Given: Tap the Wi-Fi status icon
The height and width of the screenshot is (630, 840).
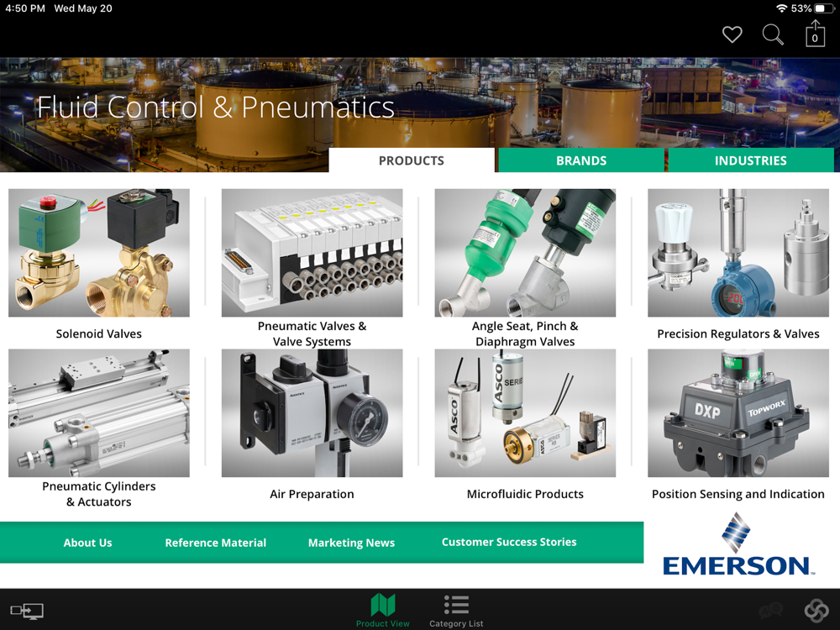Looking at the screenshot, I should 781,8.
